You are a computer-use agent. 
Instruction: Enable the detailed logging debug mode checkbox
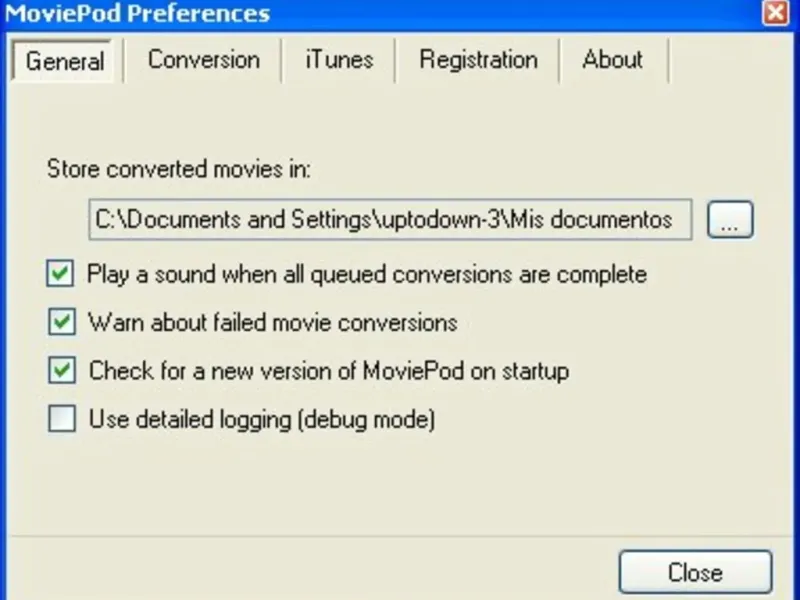coord(61,419)
